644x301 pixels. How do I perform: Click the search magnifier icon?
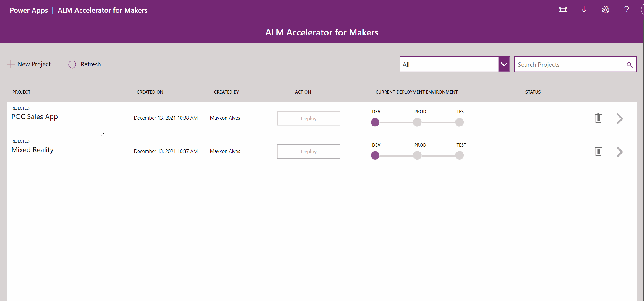pos(630,64)
